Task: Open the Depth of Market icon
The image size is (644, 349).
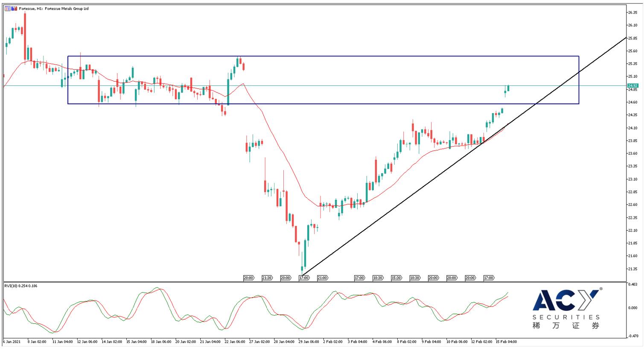Action: pos(14,9)
